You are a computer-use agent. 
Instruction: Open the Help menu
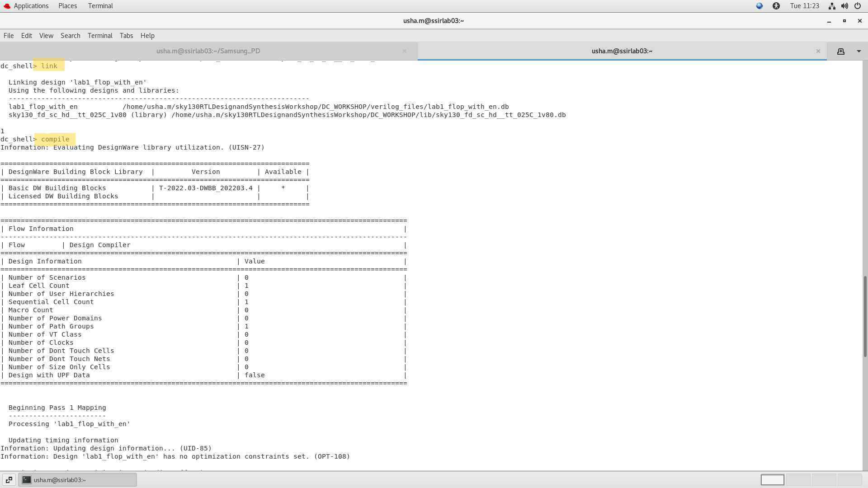click(x=147, y=36)
